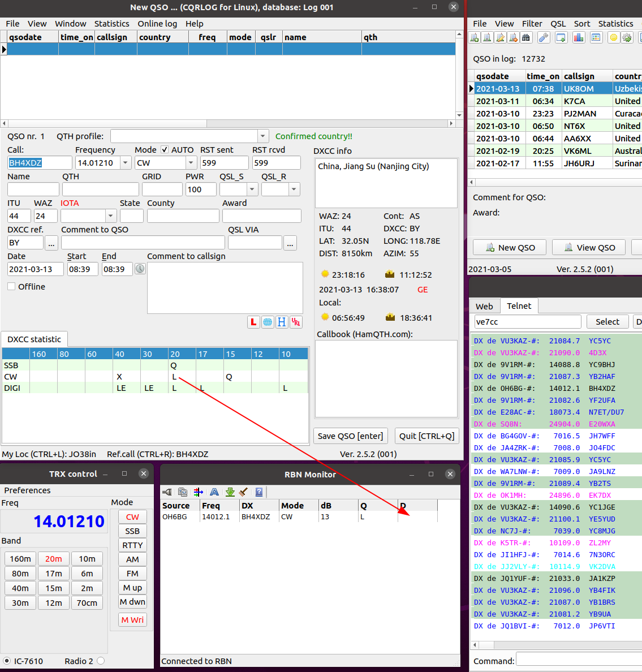Screen dimensions: 642x672
Task: Click the view QSO toolbar icon with plain building
Action: pyautogui.click(x=487, y=38)
